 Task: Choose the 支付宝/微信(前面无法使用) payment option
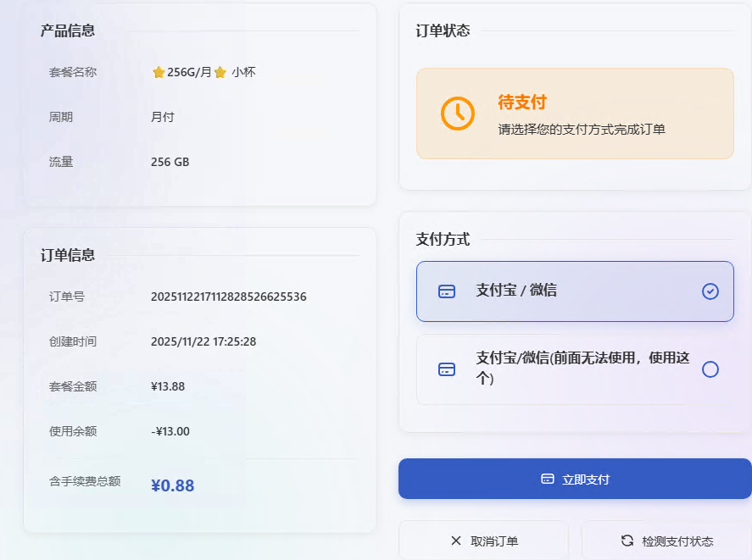pos(575,369)
